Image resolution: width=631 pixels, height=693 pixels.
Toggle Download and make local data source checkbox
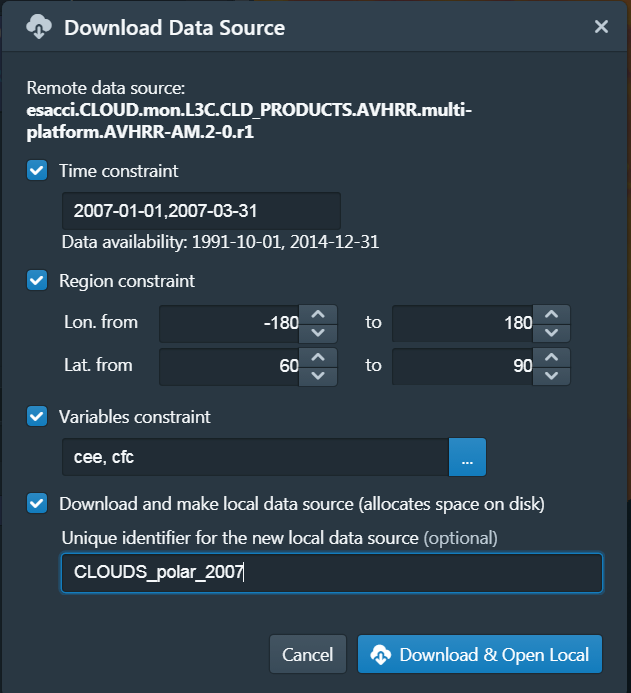click(x=37, y=503)
